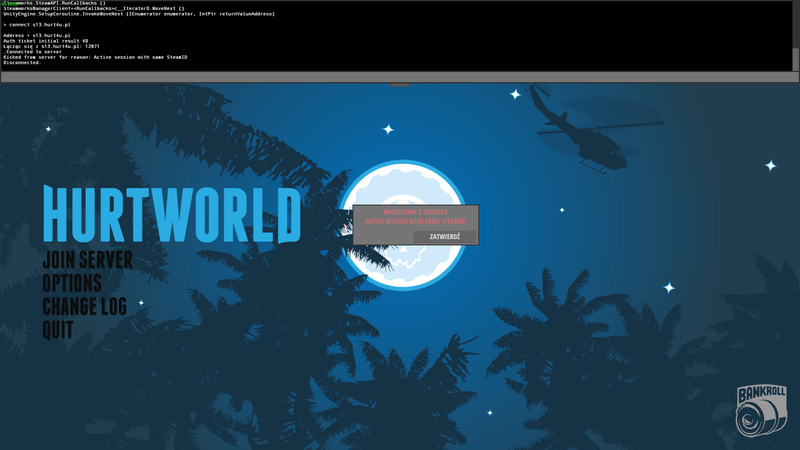
Task: Click the 'Wyrzucony z serwera' dialog heading
Action: (415, 212)
